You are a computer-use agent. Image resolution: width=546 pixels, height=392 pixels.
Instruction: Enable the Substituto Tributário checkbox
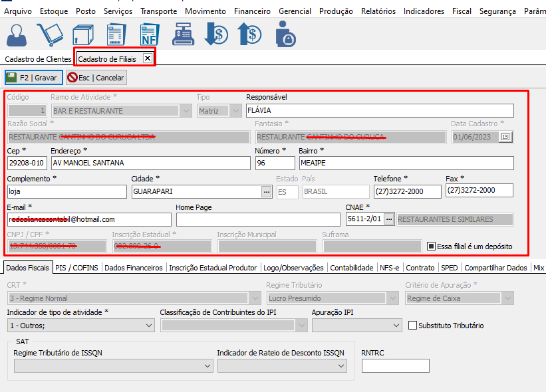pos(412,326)
